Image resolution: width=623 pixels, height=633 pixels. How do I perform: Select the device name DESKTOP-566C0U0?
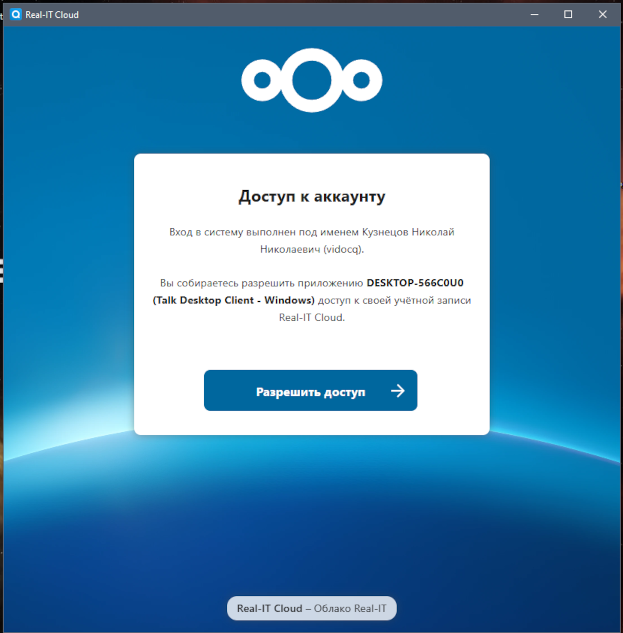click(x=415, y=283)
